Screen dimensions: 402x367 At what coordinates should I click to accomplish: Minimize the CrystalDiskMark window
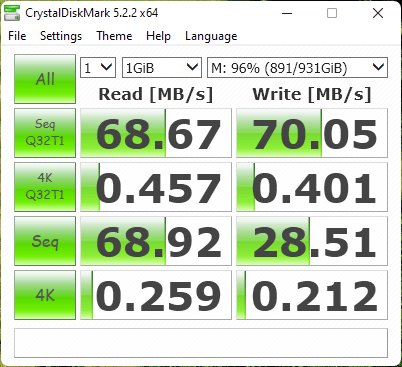(x=287, y=13)
